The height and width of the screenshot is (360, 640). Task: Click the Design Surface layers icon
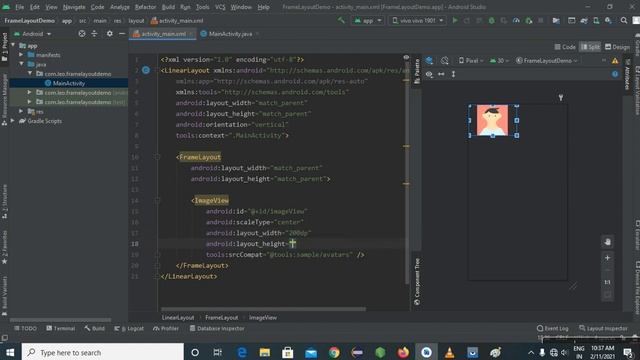(x=429, y=61)
